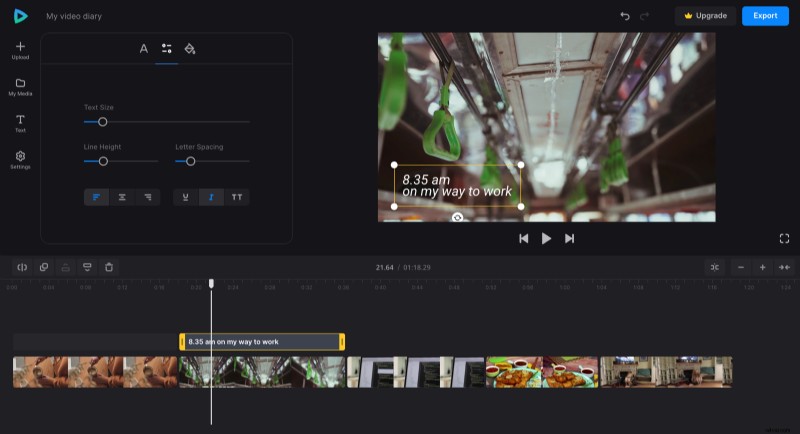The width and height of the screenshot is (800, 434).
Task: Zoom in the timeline
Action: pyautogui.click(x=762, y=267)
